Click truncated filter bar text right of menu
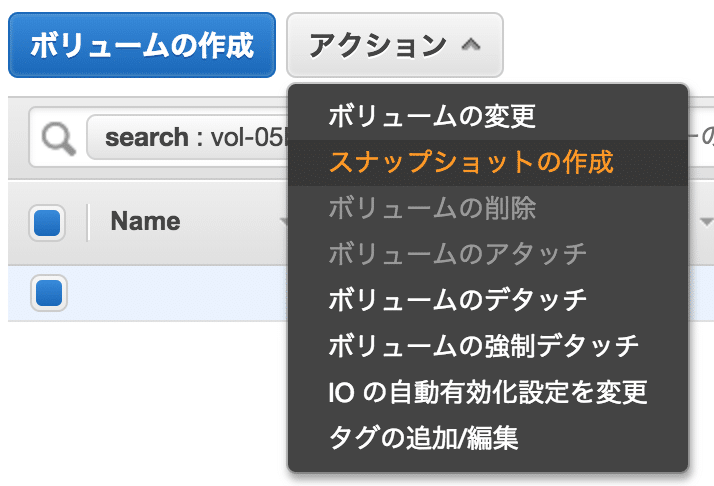Viewport: 714px width, 486px height. click(701, 137)
